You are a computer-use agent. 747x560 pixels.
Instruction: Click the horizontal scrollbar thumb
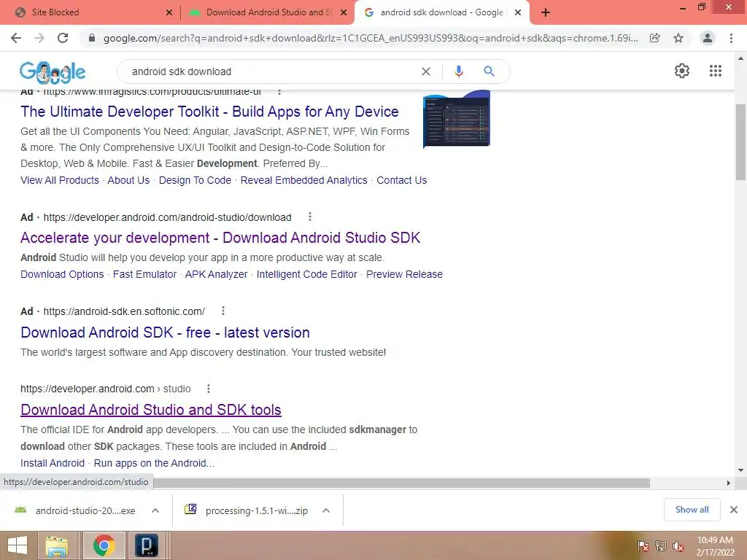[x=402, y=483]
